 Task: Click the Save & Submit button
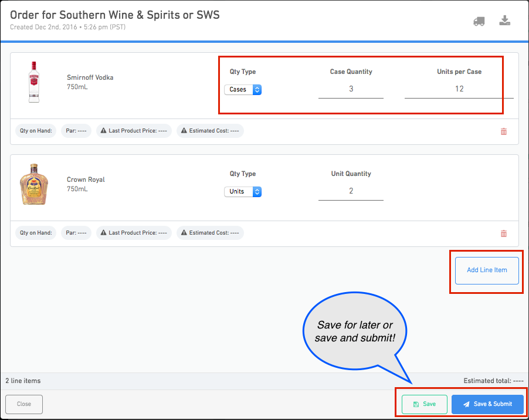487,404
